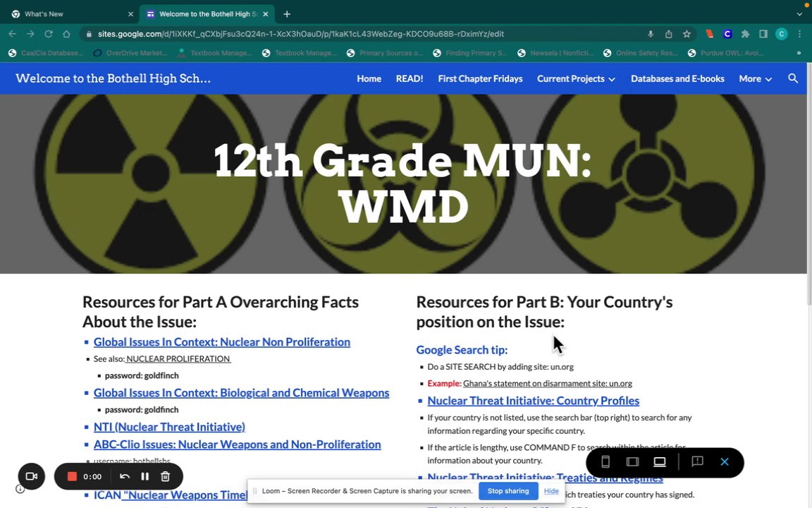This screenshot has width=812, height=508.
Task: Open ABC-Clio Issues: Nuclear Weapons link
Action: click(x=237, y=445)
